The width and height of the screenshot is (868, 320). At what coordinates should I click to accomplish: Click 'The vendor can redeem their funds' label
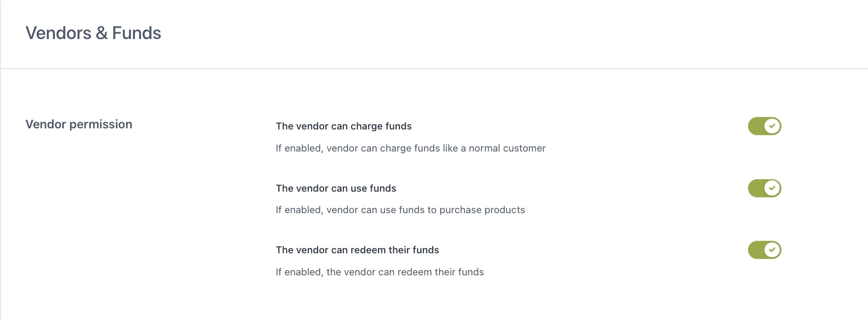357,250
